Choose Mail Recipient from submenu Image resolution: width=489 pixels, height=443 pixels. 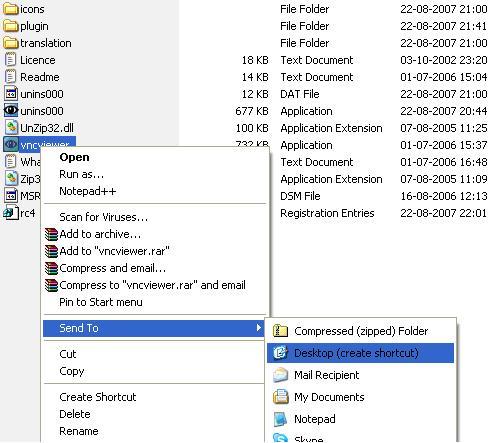pyautogui.click(x=361, y=375)
